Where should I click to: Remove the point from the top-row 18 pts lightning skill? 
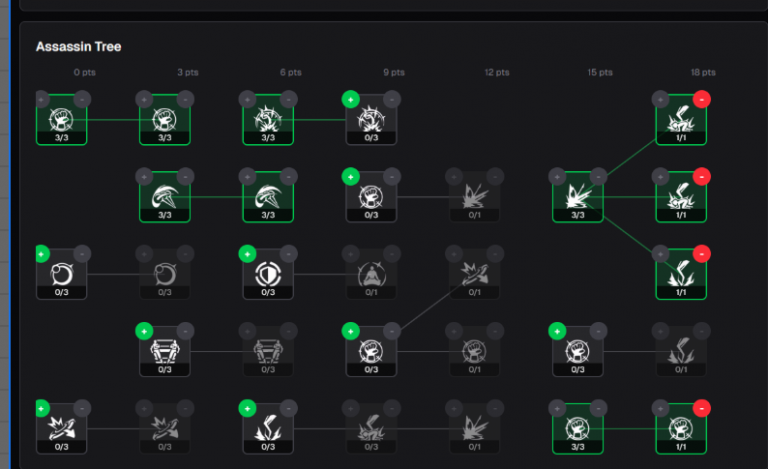[702, 99]
